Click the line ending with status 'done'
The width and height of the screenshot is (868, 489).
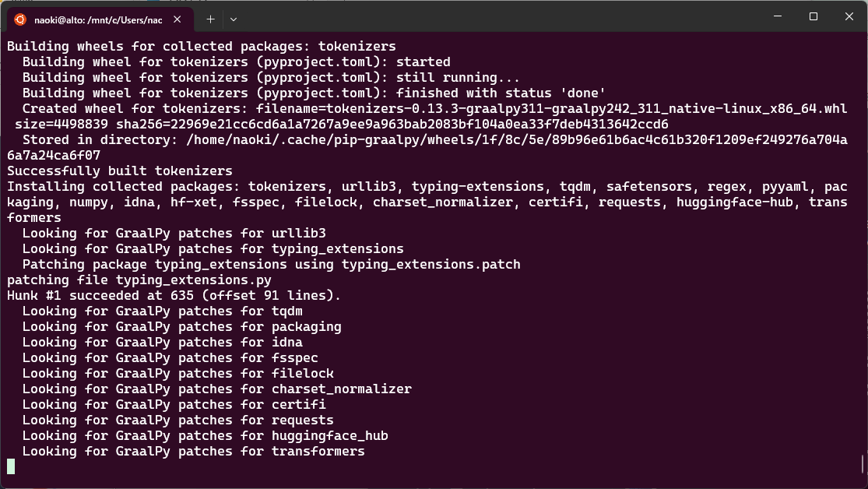pos(314,93)
